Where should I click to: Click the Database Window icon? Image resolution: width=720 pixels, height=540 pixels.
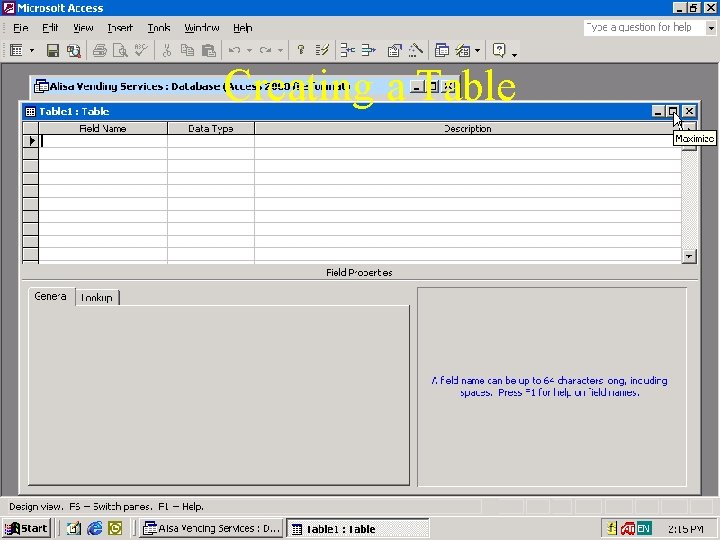[x=441, y=51]
